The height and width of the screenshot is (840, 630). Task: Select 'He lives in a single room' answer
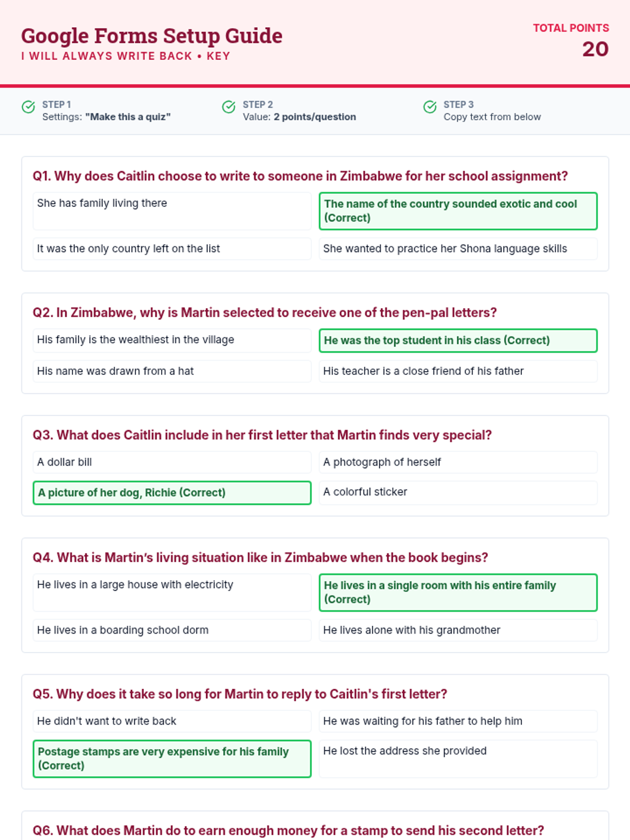pyautogui.click(x=458, y=593)
